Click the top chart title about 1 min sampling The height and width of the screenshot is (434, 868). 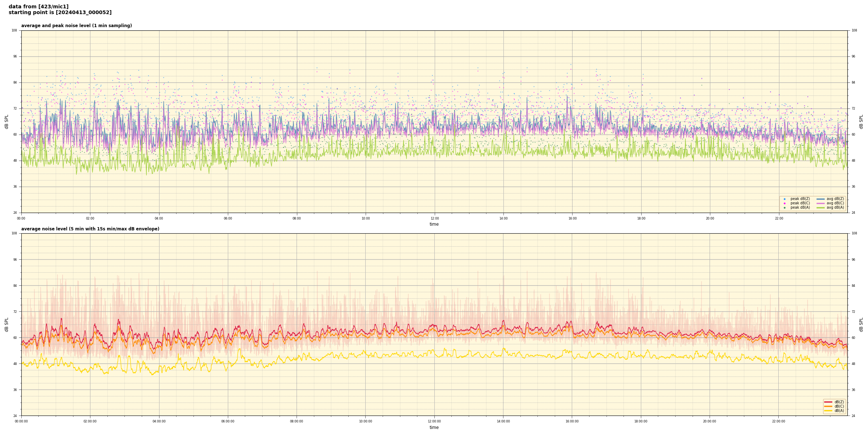76,26
